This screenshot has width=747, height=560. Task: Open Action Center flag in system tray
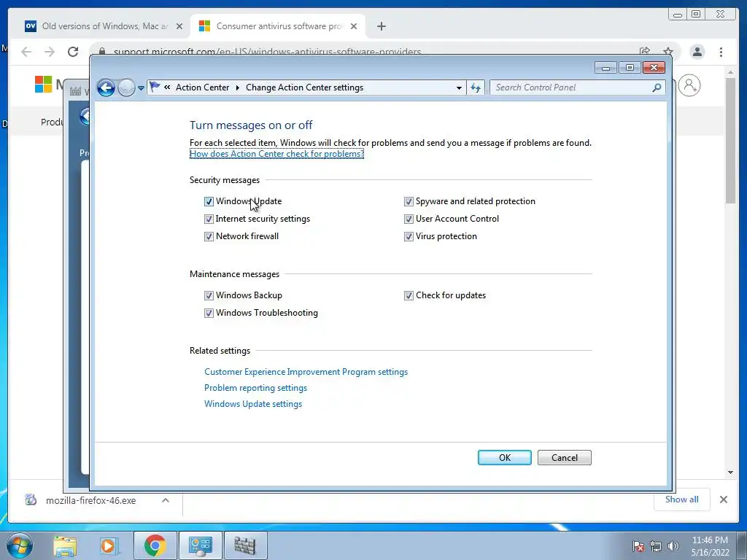click(x=638, y=546)
